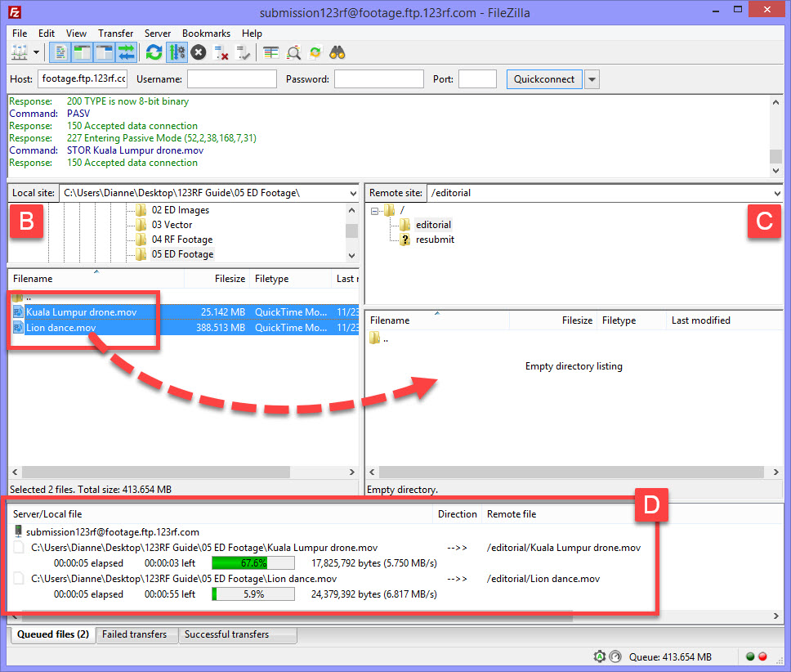Click the green activity indicator light
This screenshot has width=791, height=672.
coord(750,656)
